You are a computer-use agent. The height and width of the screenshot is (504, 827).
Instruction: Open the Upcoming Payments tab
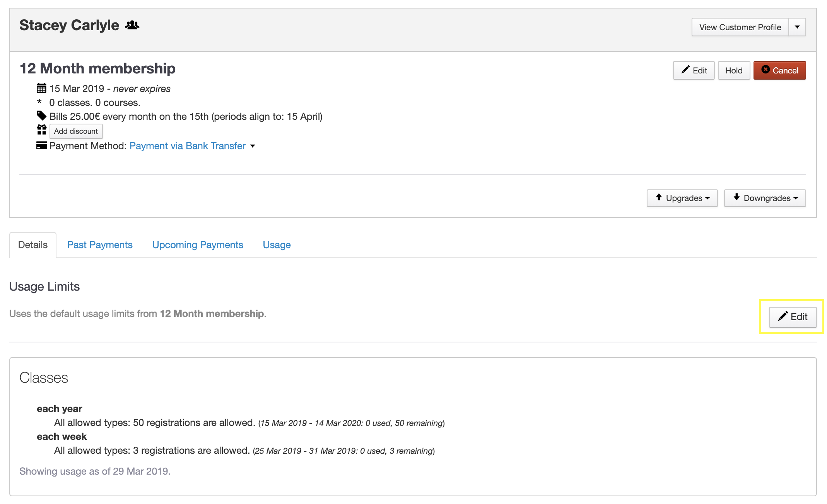tap(198, 245)
